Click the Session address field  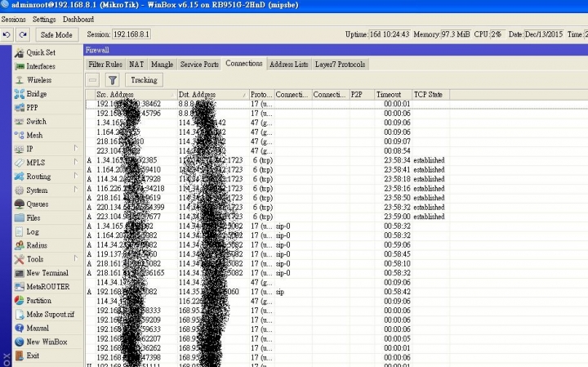pyautogui.click(x=131, y=34)
